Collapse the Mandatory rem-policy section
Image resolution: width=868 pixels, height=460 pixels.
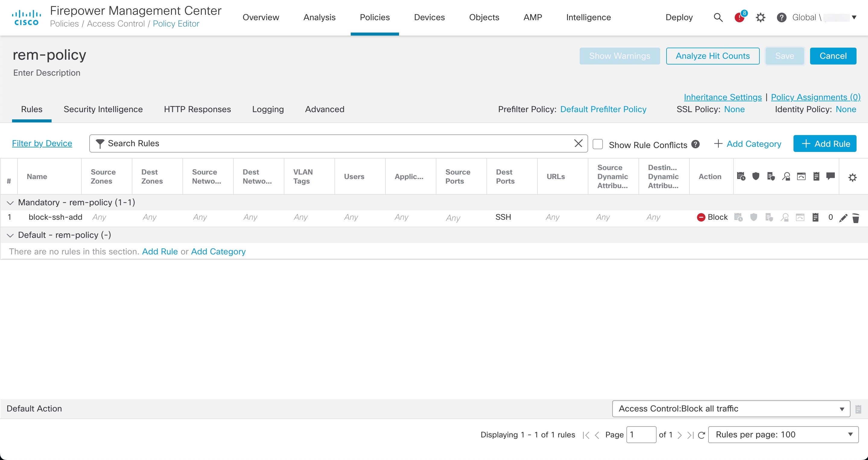click(10, 202)
